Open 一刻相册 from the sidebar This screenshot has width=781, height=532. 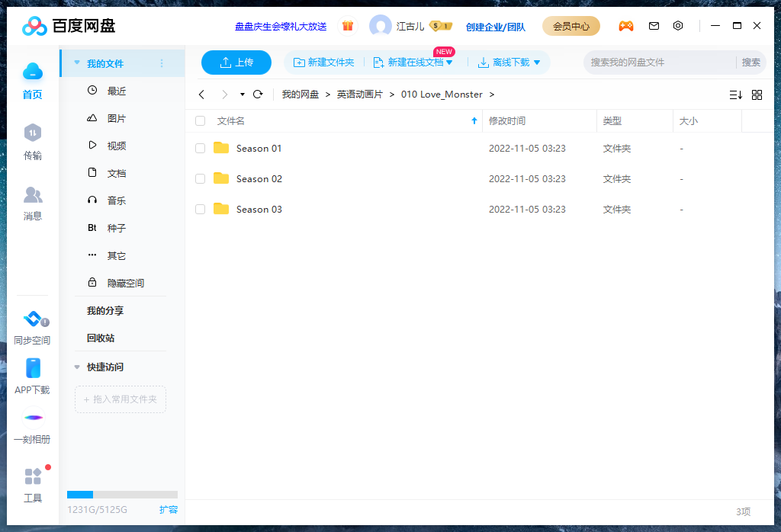pos(33,425)
